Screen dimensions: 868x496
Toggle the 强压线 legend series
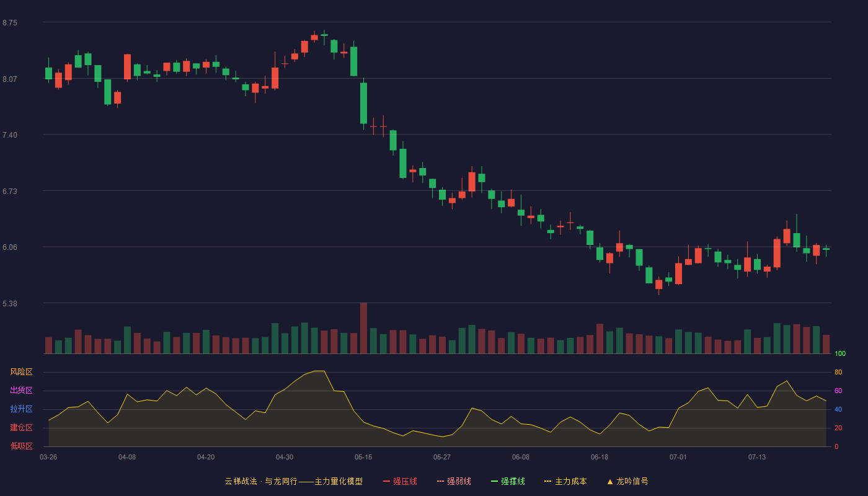coord(400,481)
